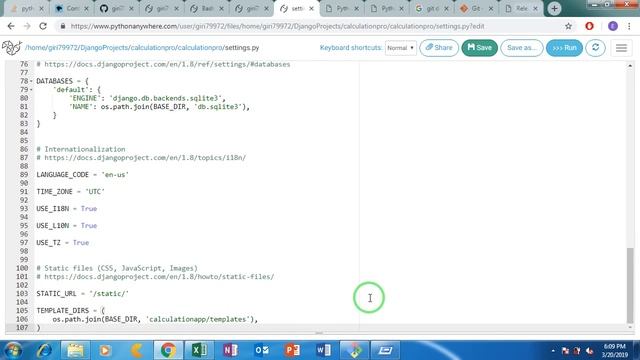Viewport: 640px width, 360px height.
Task: Open the PythonAnywhere hamburger menu
Action: pos(621,48)
